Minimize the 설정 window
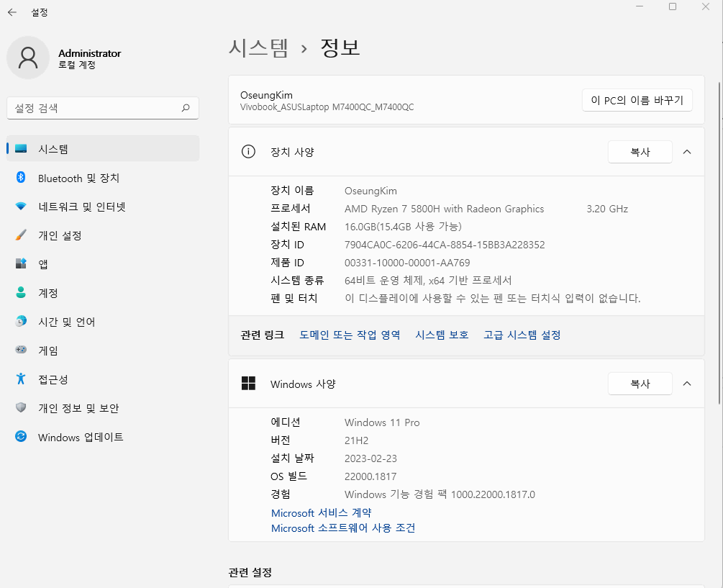723x588 pixels. [x=640, y=6]
